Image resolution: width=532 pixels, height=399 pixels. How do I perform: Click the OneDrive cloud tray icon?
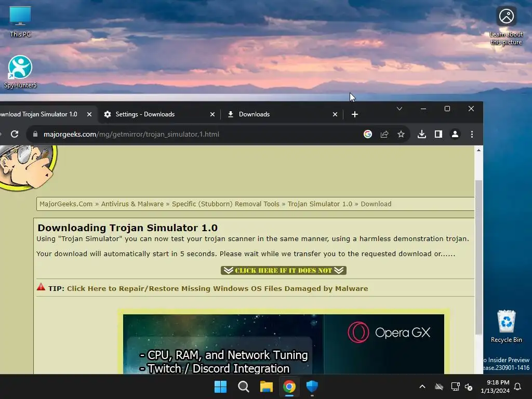(439, 387)
